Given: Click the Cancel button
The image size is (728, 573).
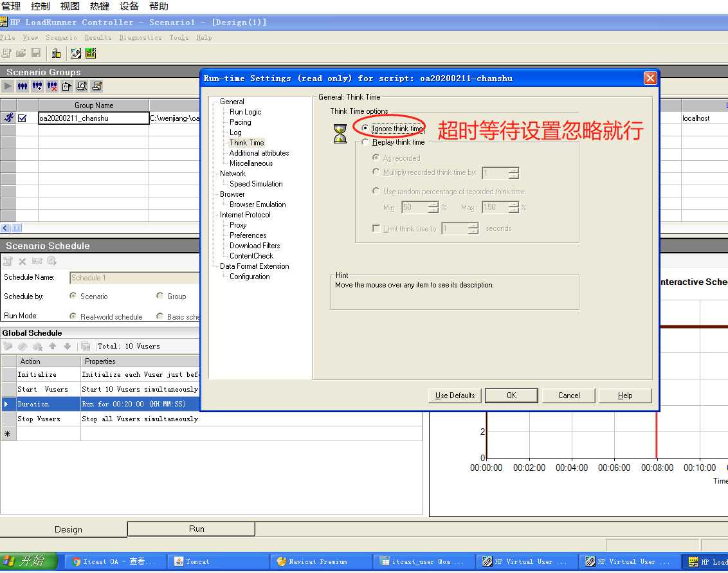Looking at the screenshot, I should pos(569,395).
